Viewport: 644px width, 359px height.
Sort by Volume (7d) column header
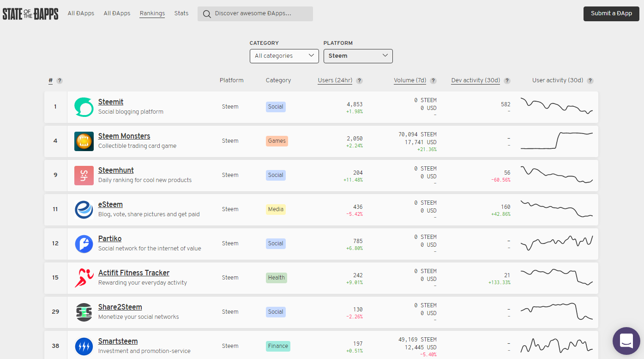tap(410, 80)
